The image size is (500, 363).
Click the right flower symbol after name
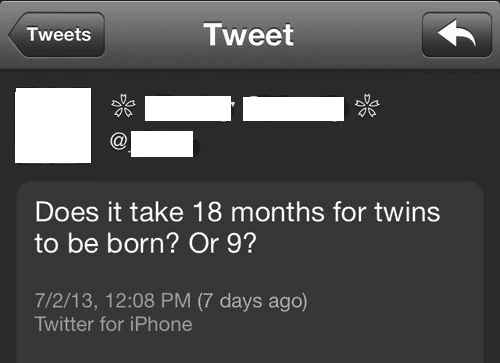(x=367, y=106)
